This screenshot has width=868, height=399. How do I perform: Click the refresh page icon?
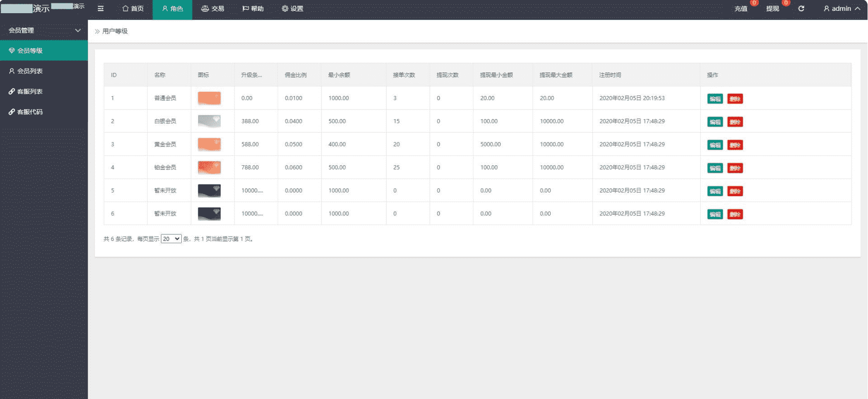[x=801, y=8]
